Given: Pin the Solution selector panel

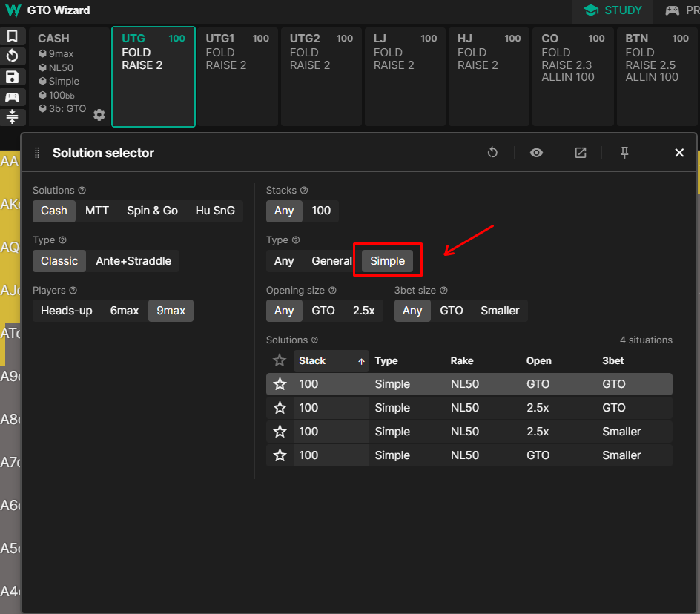Looking at the screenshot, I should coord(624,153).
